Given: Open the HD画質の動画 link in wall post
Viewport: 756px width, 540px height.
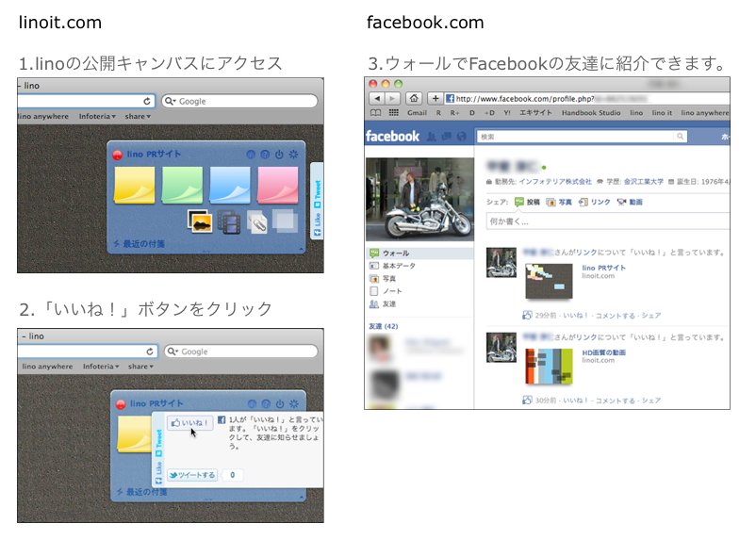Looking at the screenshot, I should [x=603, y=352].
